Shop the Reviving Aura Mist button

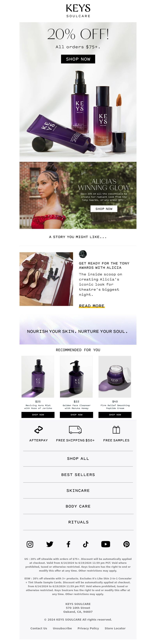point(38,415)
